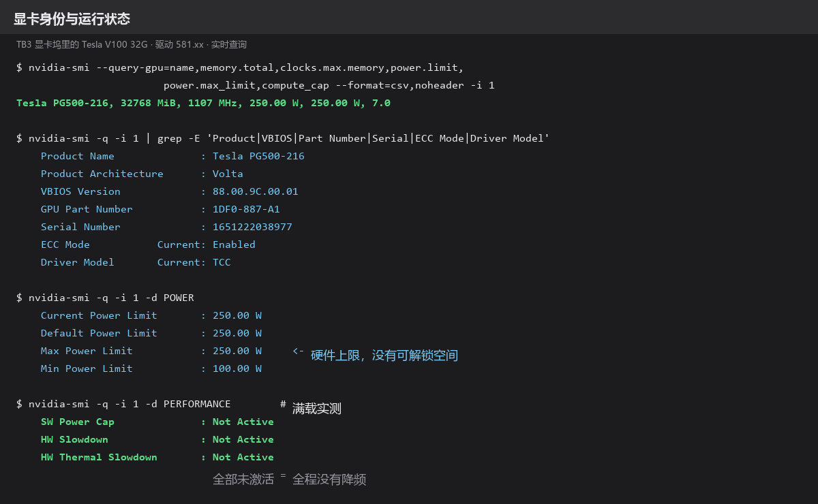Click the Min Power Limit 100.00 W row

pyautogui.click(x=151, y=368)
